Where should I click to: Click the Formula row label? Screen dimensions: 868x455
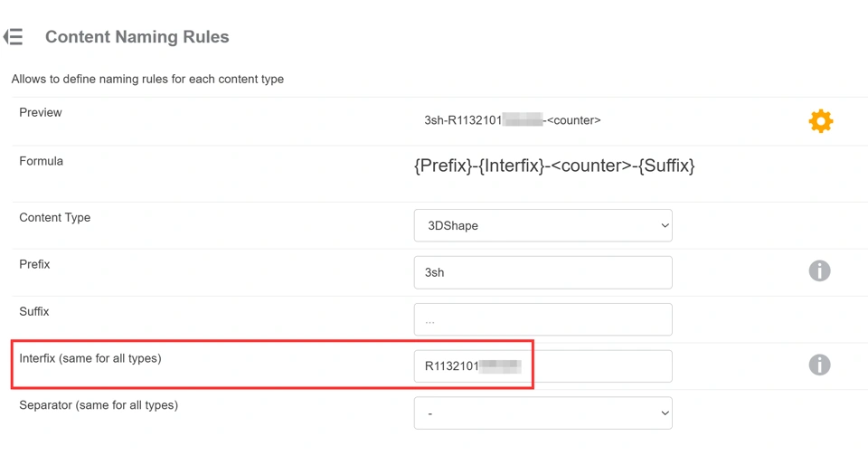[42, 161]
